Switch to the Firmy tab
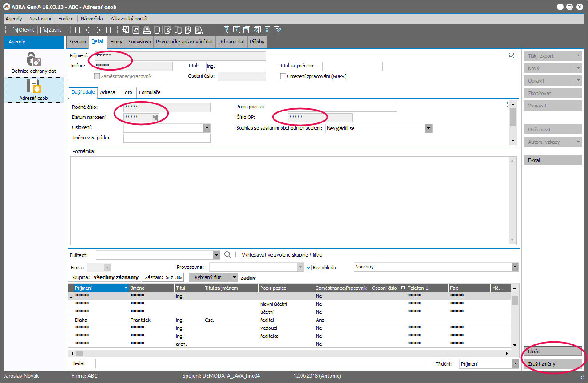Image resolution: width=588 pixels, height=383 pixels. point(116,42)
